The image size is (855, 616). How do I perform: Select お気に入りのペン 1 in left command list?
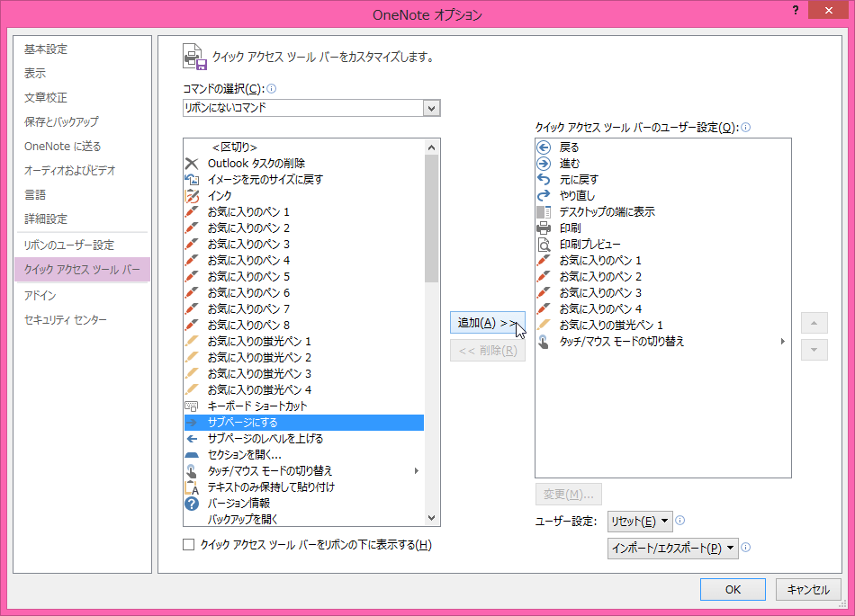click(x=303, y=212)
